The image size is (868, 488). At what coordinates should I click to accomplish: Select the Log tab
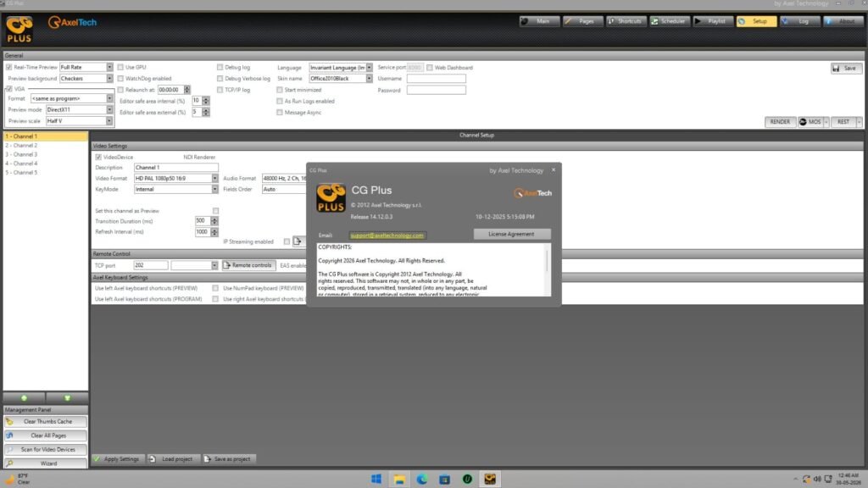[x=800, y=21]
